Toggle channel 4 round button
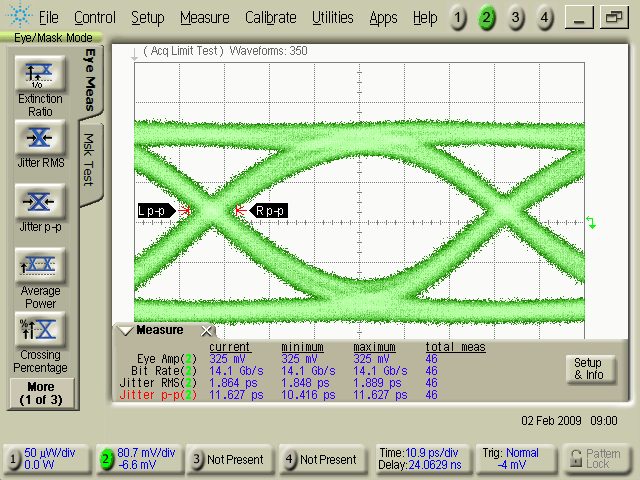Screen dimensions: 640x480 (x=544, y=18)
